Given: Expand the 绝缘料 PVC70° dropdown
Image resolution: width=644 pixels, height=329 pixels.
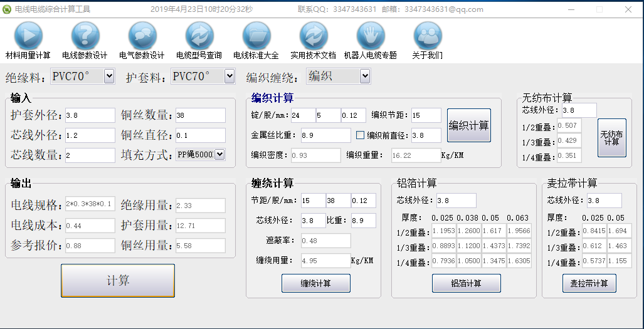Looking at the screenshot, I should coord(109,76).
